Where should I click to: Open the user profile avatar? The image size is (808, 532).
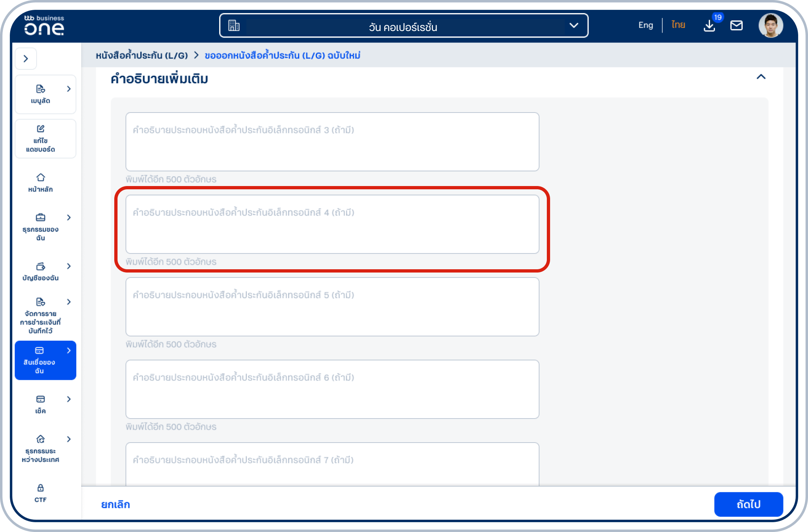(x=770, y=26)
